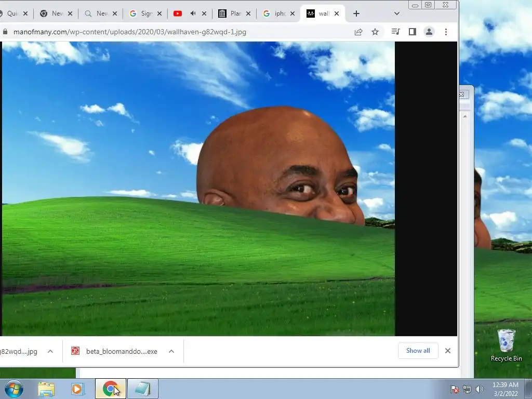Image resolution: width=532 pixels, height=399 pixels.
Task: Click Chrome icon in taskbar
Action: click(x=110, y=389)
